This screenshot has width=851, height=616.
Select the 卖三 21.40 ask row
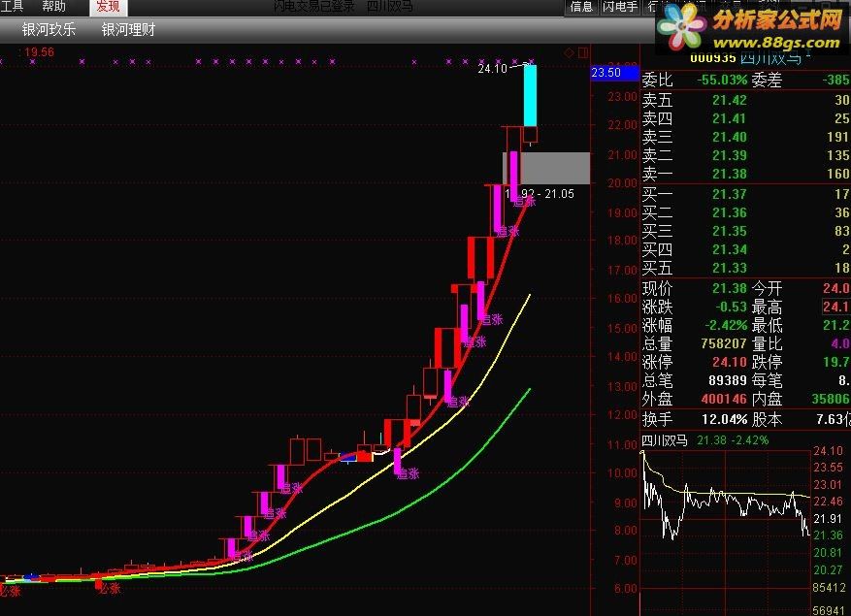point(745,137)
